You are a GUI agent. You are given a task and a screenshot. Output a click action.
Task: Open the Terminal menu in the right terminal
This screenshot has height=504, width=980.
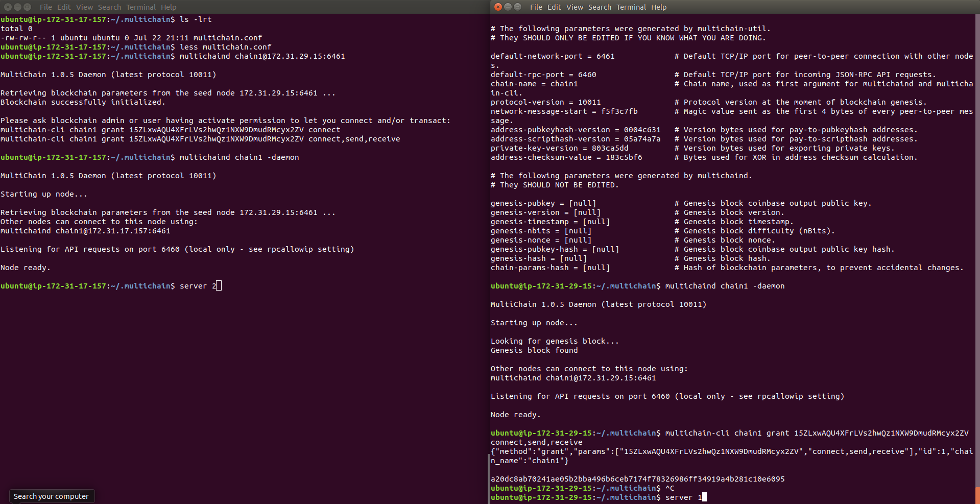pos(631,7)
